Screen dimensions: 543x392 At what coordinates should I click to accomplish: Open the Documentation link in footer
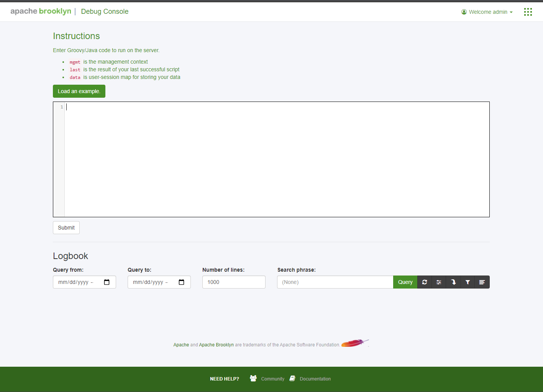click(x=315, y=379)
